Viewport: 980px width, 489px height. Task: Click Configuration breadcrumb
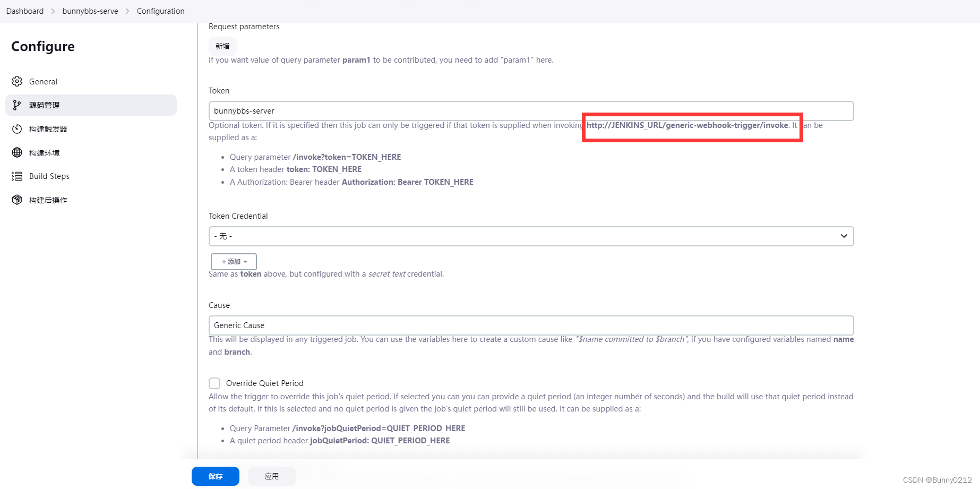coord(161,11)
